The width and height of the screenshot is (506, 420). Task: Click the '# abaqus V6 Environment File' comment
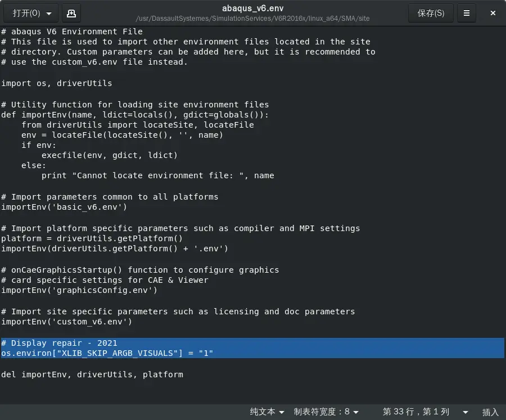point(72,31)
